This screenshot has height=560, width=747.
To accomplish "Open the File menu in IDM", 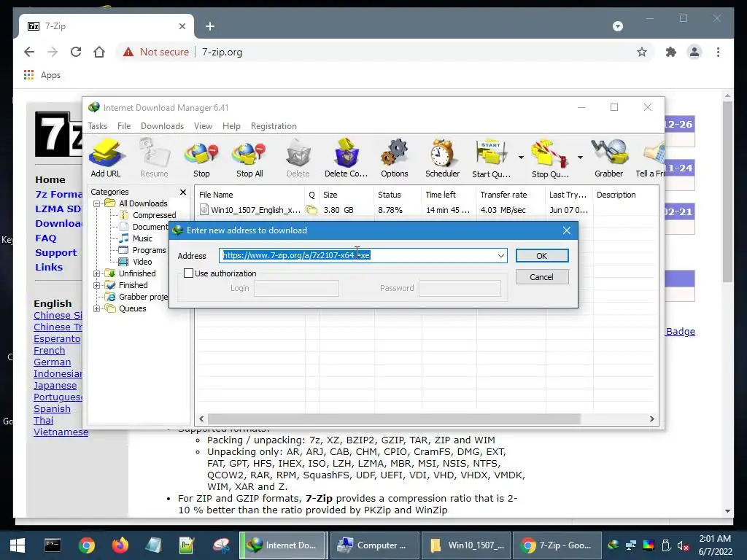I will tap(124, 126).
